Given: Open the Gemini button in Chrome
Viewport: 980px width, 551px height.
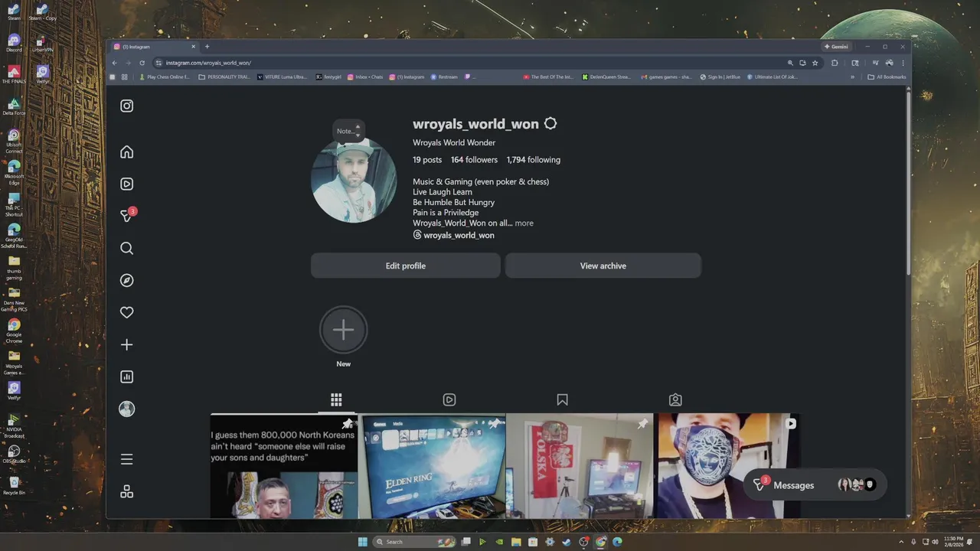Looking at the screenshot, I should [x=836, y=47].
